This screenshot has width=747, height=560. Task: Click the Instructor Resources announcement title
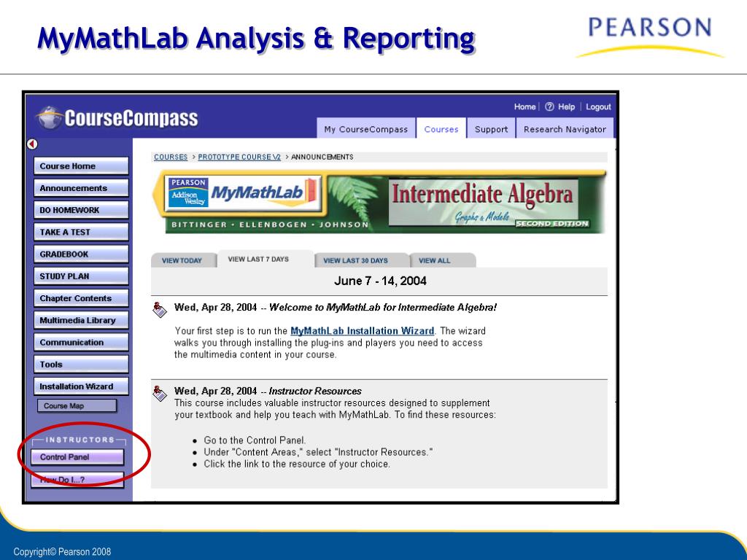[x=315, y=391]
